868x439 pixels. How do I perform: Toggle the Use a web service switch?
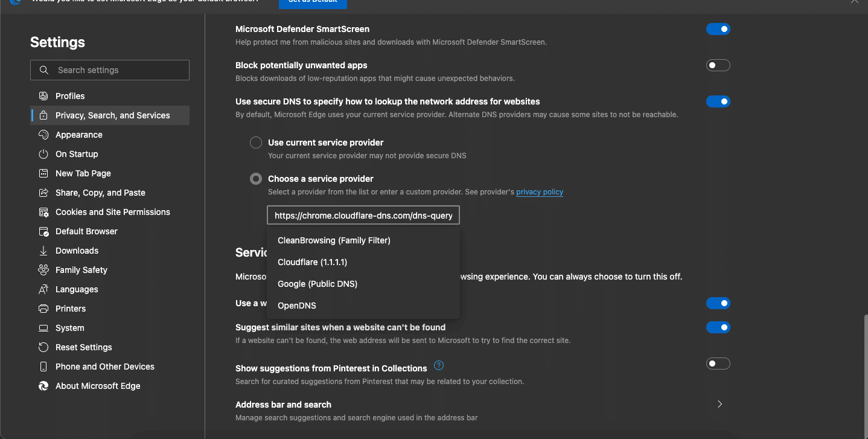718,303
